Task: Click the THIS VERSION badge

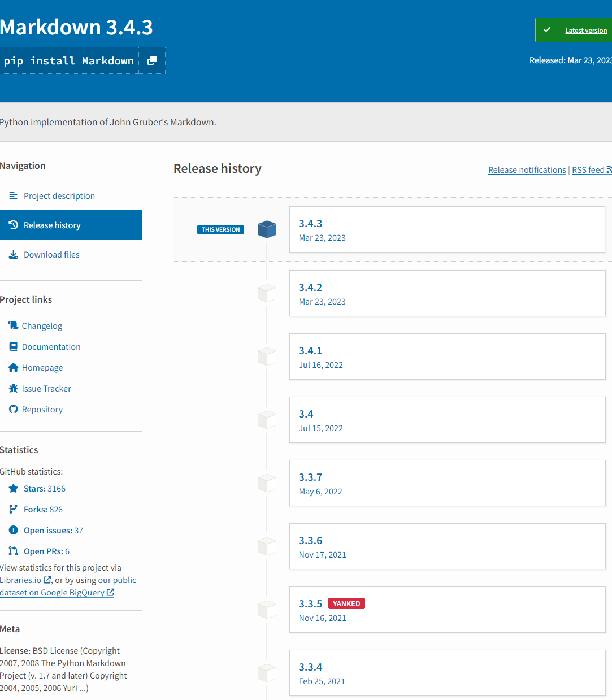Action: 220,229
